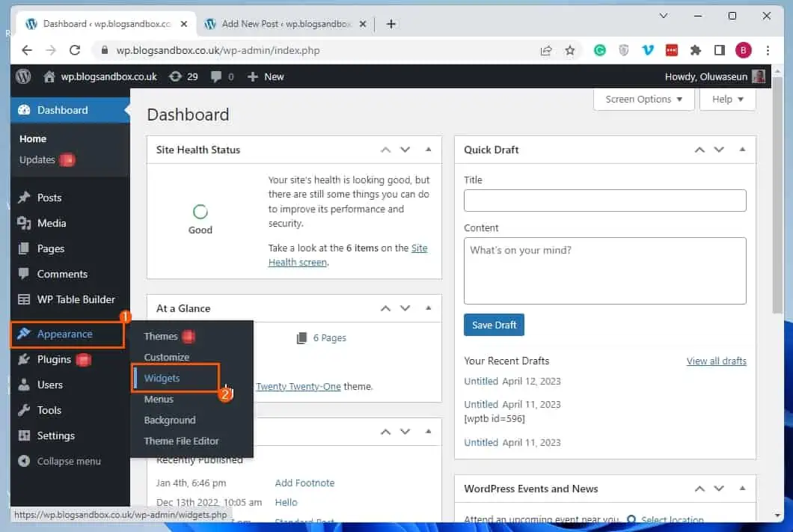
Task: Open the 6 Pages link
Action: (329, 337)
